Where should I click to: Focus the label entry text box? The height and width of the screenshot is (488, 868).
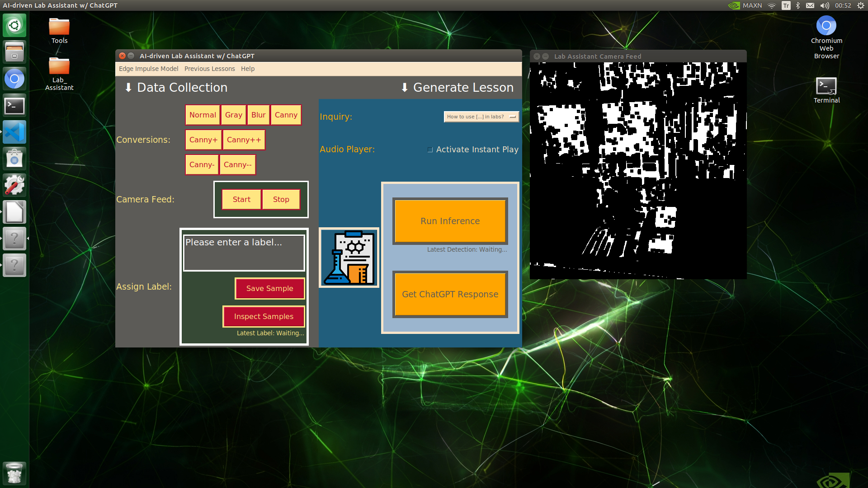click(x=244, y=253)
